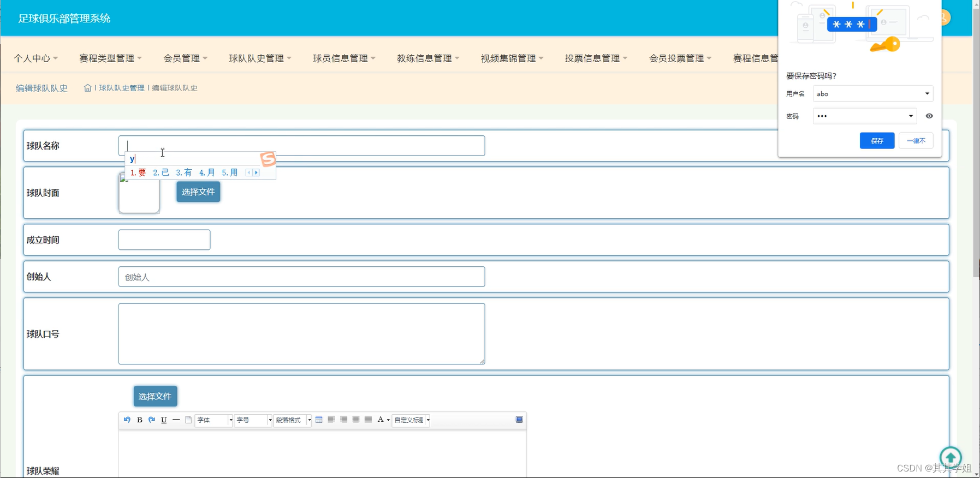The width and height of the screenshot is (980, 478).
Task: Click into the 球队口号 textarea
Action: pos(301,334)
